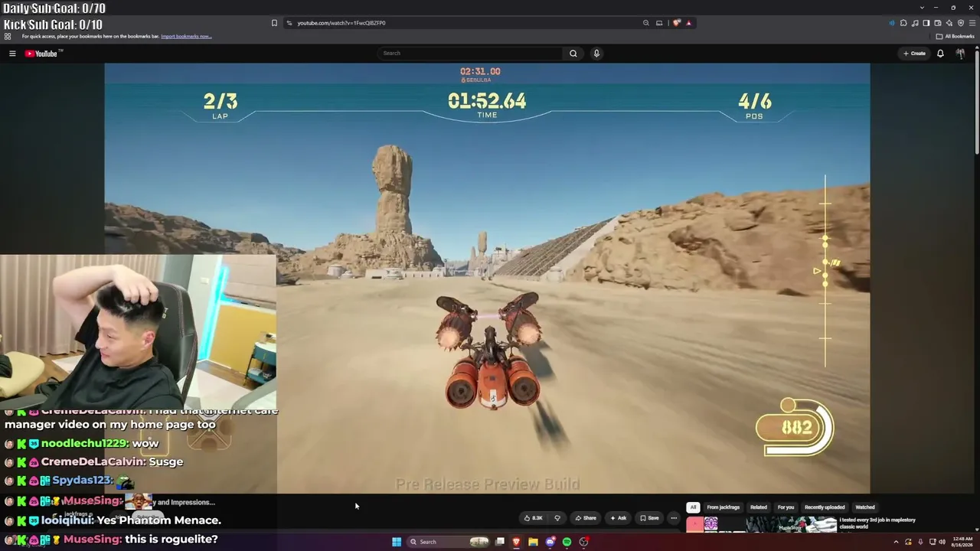Select the Related filter chip
980x551 pixels.
(759, 507)
